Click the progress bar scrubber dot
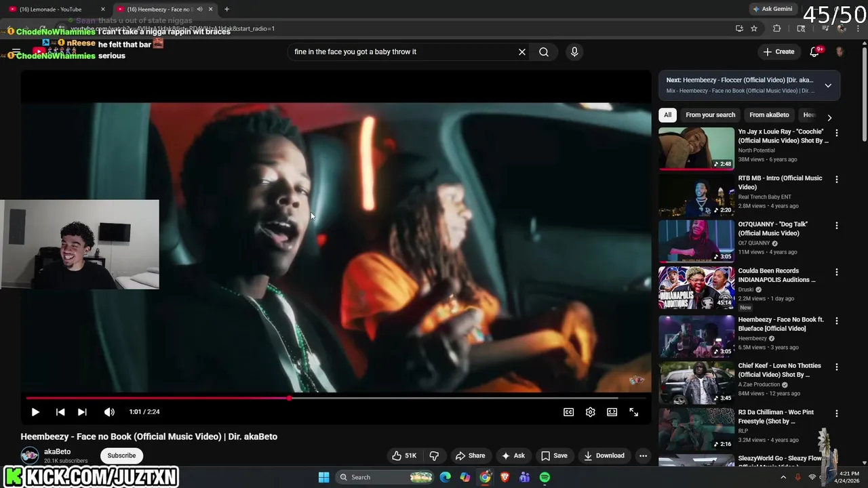 [290, 398]
